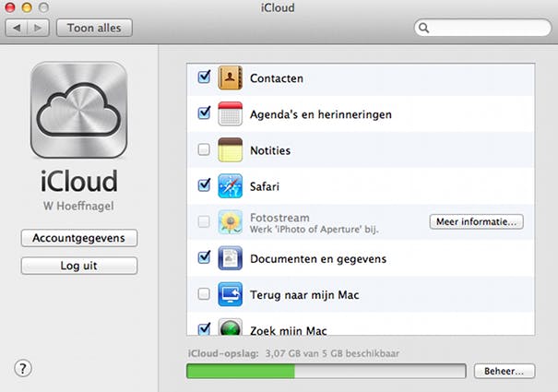Open help with the question mark button

tap(23, 369)
